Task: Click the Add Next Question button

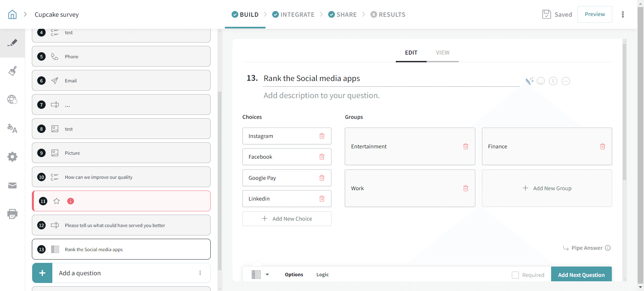Action: [581, 275]
